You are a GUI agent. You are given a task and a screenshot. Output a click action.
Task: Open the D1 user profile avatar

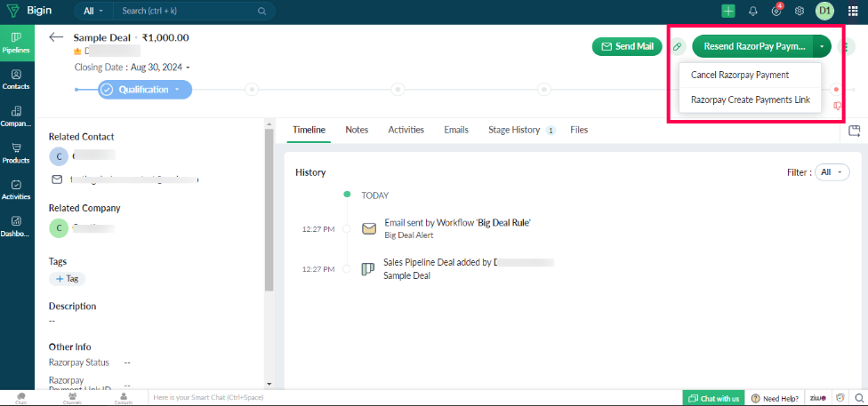824,11
